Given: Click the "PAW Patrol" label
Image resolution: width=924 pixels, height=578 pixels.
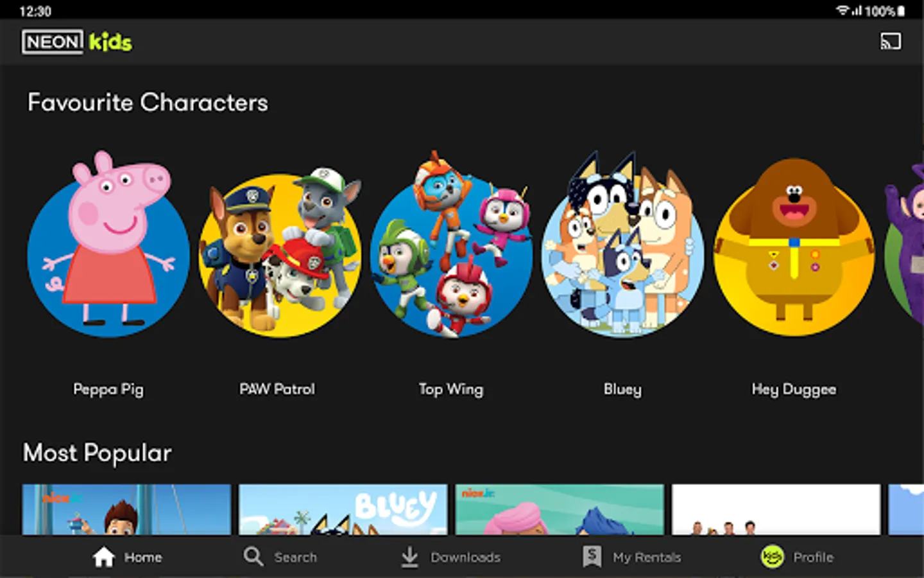Looking at the screenshot, I should 277,389.
